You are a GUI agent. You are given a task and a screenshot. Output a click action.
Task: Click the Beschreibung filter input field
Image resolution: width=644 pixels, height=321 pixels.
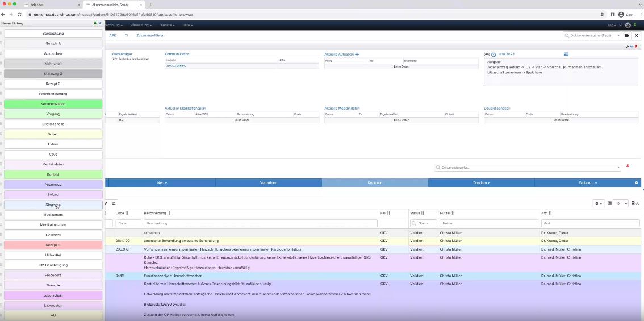point(261,223)
